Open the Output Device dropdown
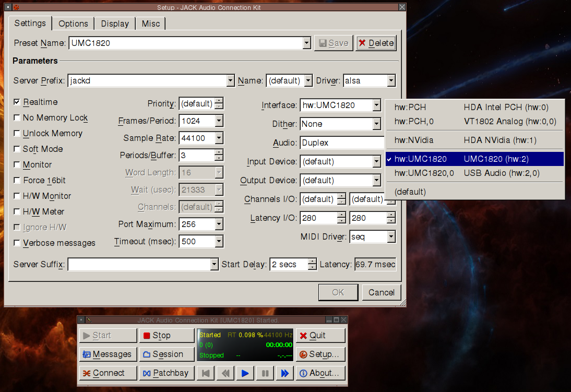Viewport: 571px width, 392px height. [376, 180]
